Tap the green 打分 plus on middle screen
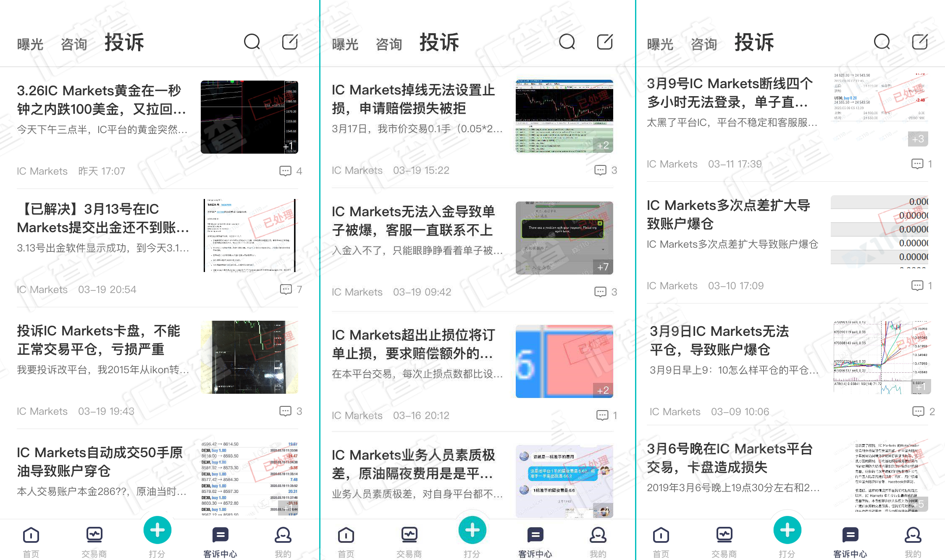This screenshot has height=560, width=945. coord(472,530)
